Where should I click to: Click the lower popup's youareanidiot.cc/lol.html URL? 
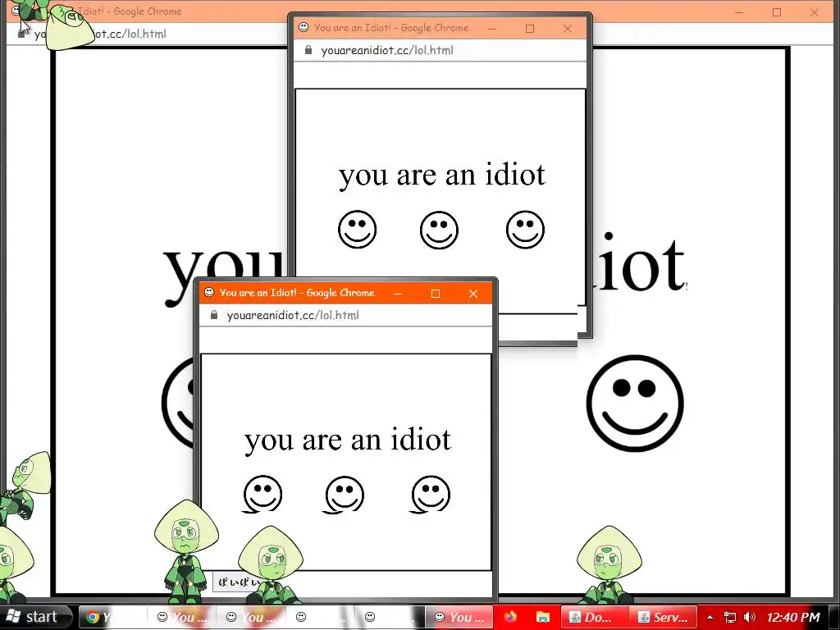click(x=293, y=315)
